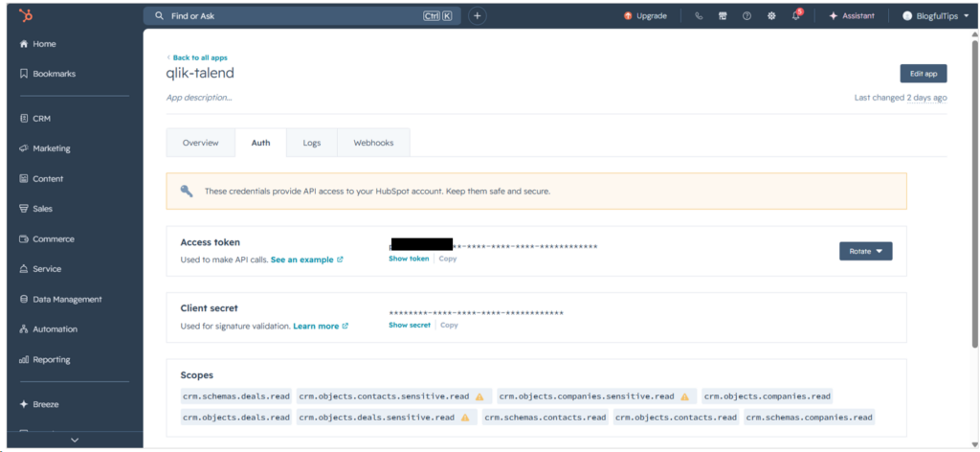The height and width of the screenshot is (452, 980).
Task: Click the Edit app button
Action: [x=924, y=74]
